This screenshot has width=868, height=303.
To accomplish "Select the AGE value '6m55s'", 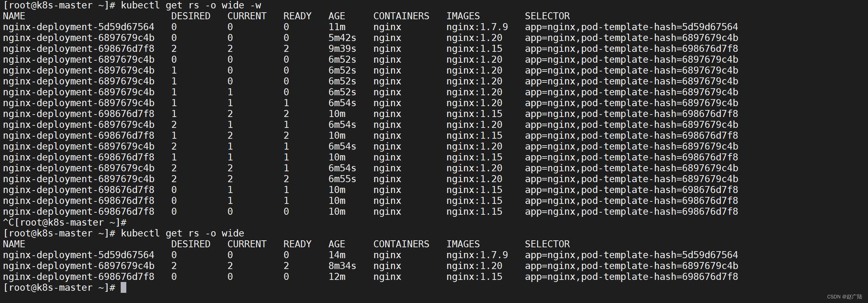I will (342, 179).
